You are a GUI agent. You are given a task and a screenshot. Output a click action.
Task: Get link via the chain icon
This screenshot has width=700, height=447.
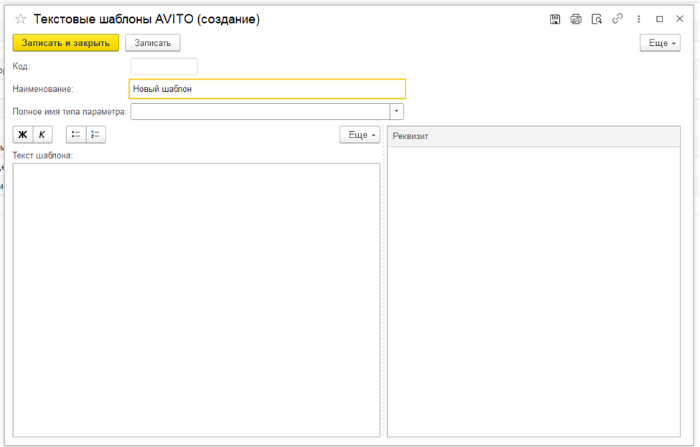click(618, 19)
